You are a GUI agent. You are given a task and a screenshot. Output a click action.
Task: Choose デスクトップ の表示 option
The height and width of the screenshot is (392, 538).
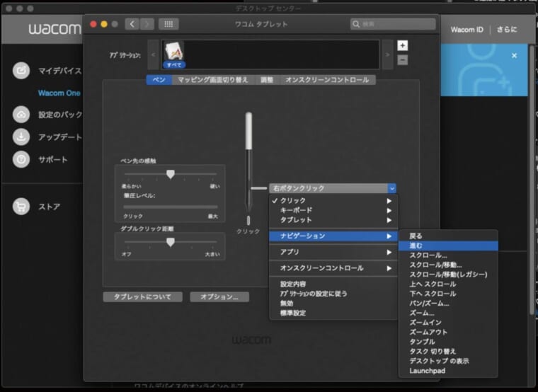(x=448, y=361)
